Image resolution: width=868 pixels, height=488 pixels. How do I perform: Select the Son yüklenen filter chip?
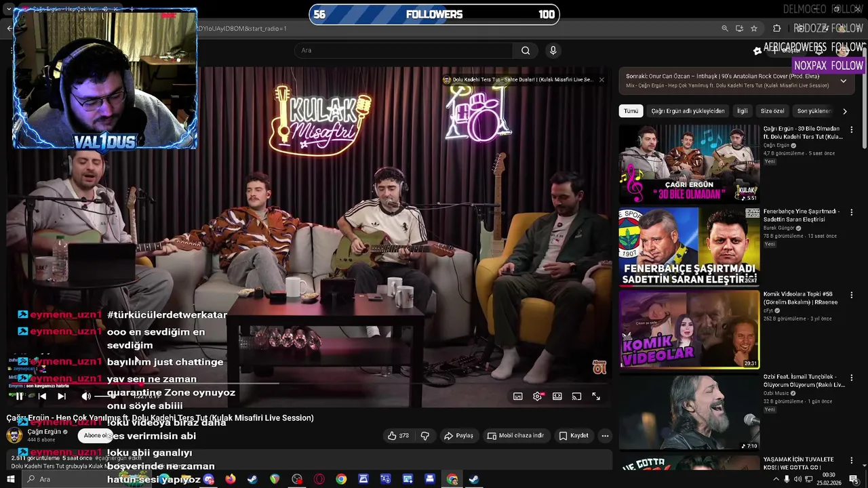(x=814, y=111)
